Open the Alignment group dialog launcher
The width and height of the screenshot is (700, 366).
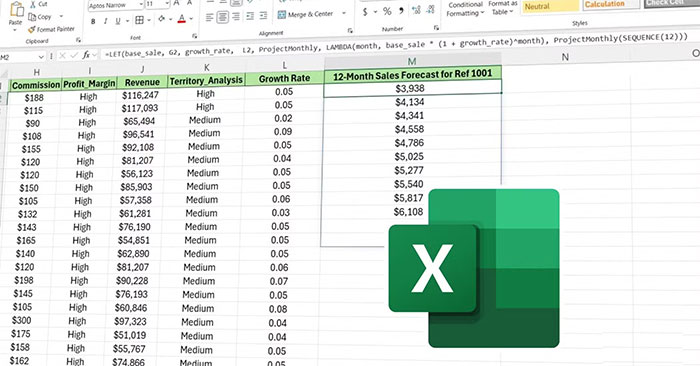pos(350,30)
